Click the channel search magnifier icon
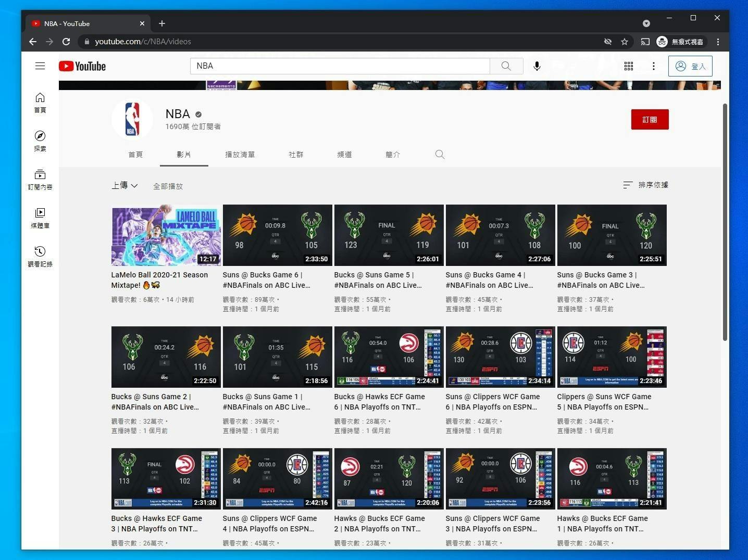Image resolution: width=748 pixels, height=560 pixels. coord(440,155)
